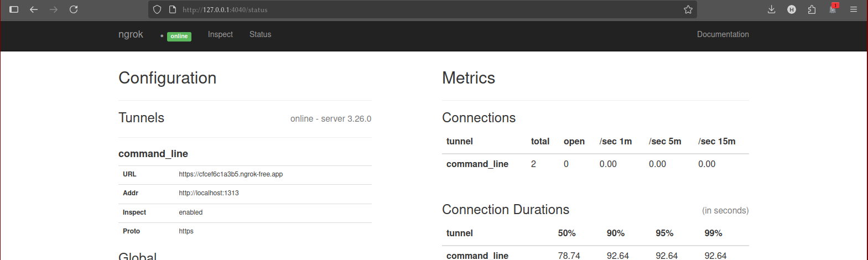Click the ngrok brand logo link
Screen dimensions: 868x260
coord(131,34)
